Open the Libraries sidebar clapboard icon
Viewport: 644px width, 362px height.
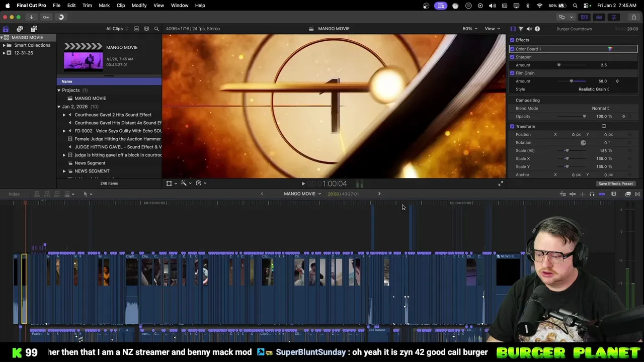click(x=6, y=29)
